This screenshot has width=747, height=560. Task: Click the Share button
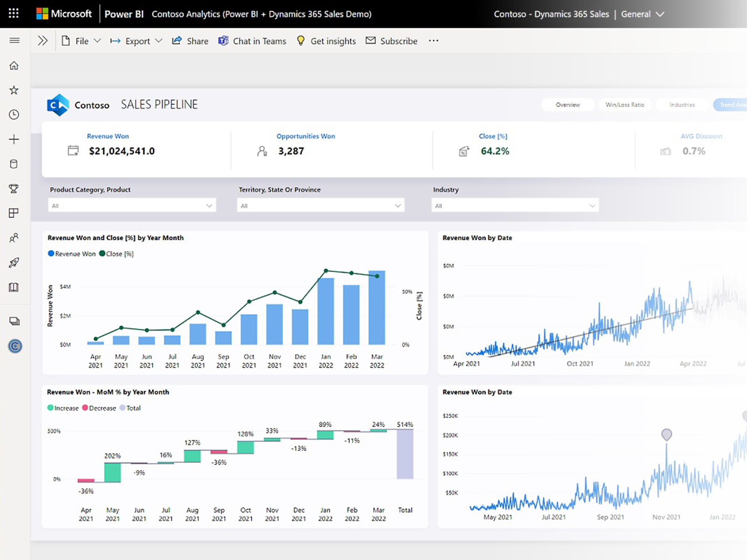click(190, 41)
